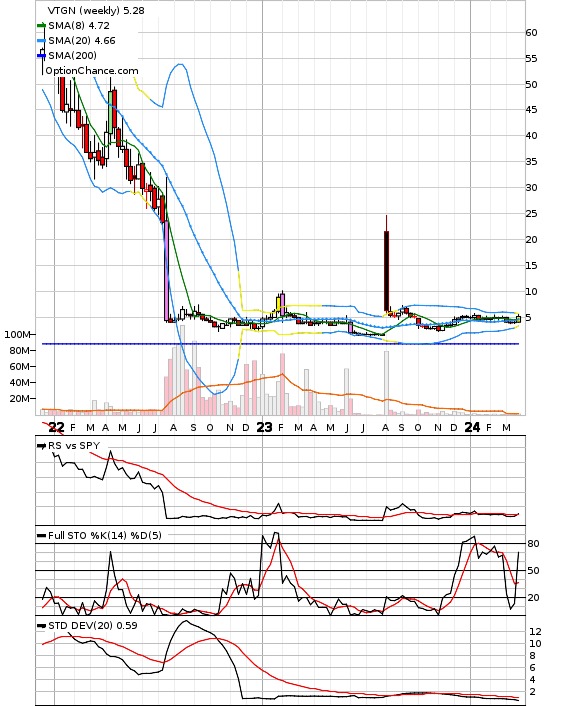Click the OptionChance.com watermark text

pos(92,71)
